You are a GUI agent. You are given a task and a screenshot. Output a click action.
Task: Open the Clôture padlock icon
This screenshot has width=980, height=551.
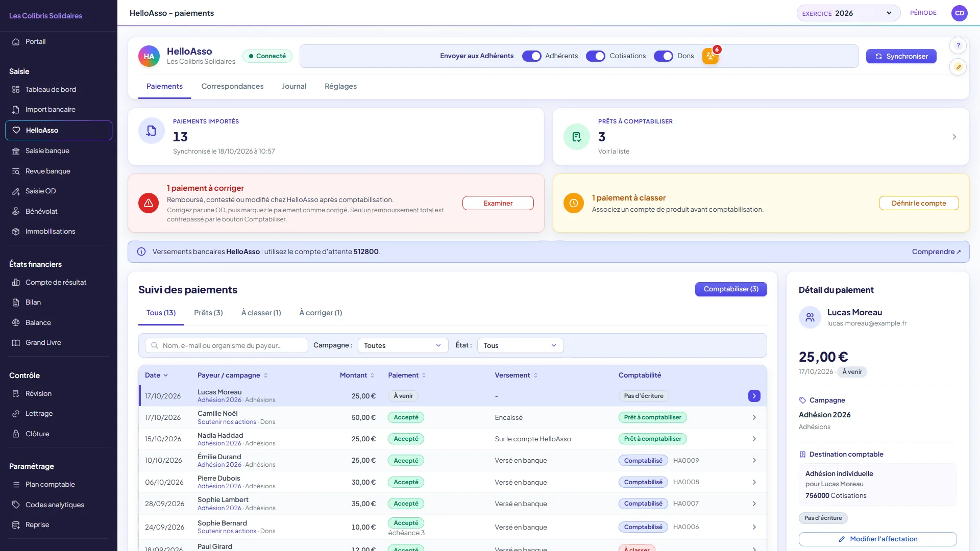(x=16, y=434)
